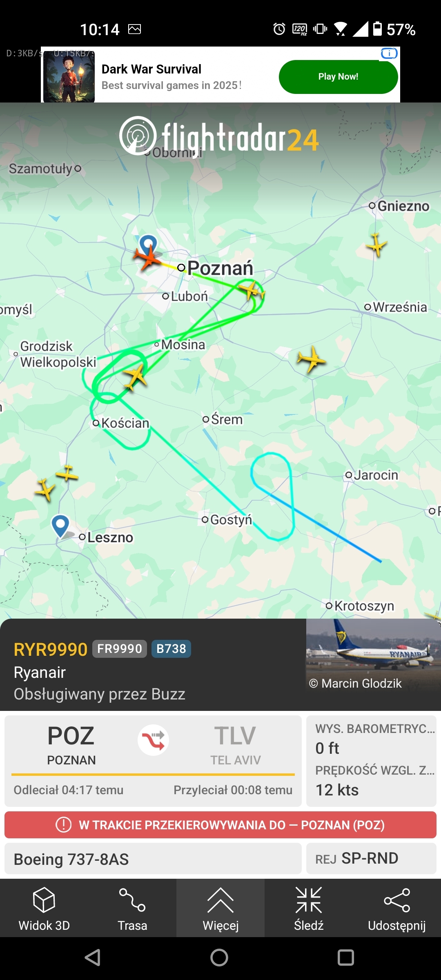Tap the Play Now! ad button
The width and height of the screenshot is (441, 980).
[338, 77]
